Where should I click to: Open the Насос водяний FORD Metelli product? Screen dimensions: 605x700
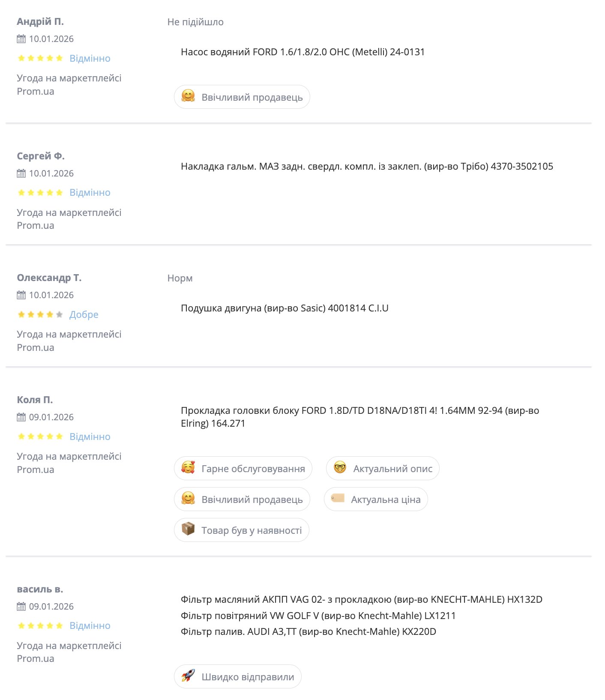pyautogui.click(x=302, y=52)
